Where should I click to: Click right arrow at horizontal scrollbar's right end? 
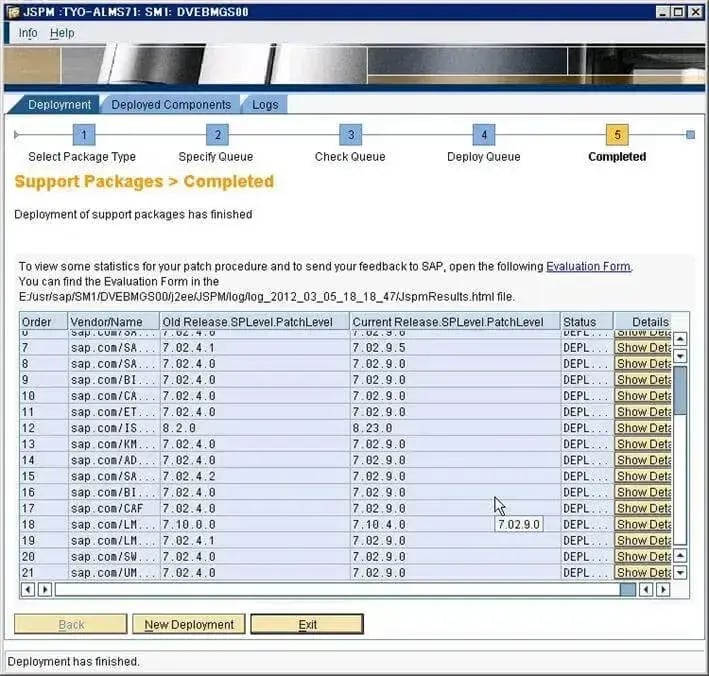(x=663, y=590)
